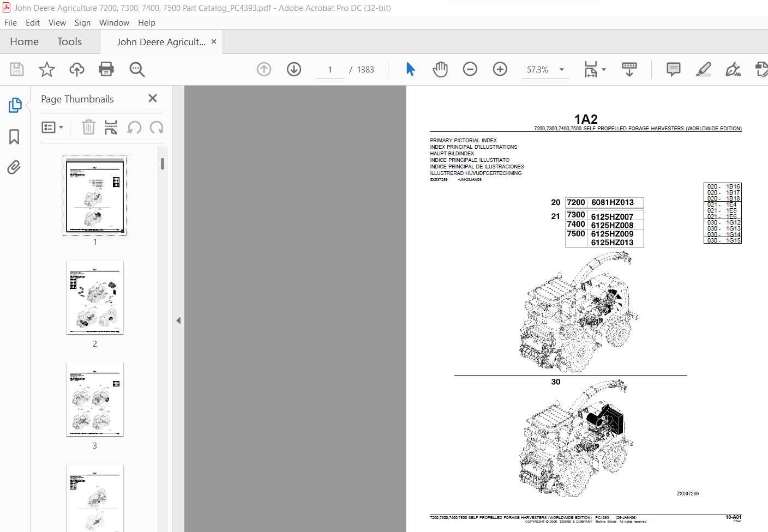Click the upload to cloud icon

[77, 69]
